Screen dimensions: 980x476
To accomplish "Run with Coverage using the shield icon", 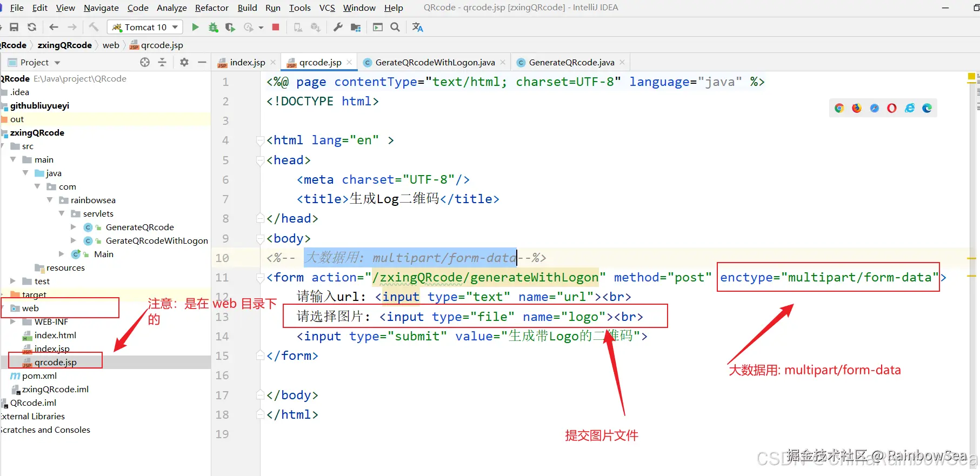I will pos(230,27).
